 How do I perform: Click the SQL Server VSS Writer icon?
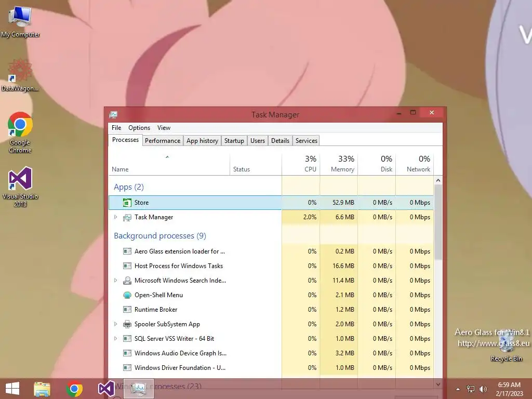(127, 339)
